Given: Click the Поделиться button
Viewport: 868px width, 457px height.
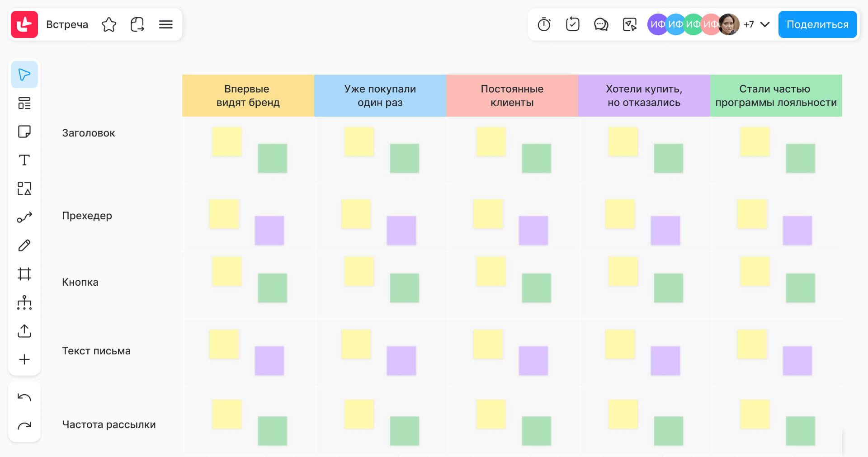Looking at the screenshot, I should tap(817, 24).
